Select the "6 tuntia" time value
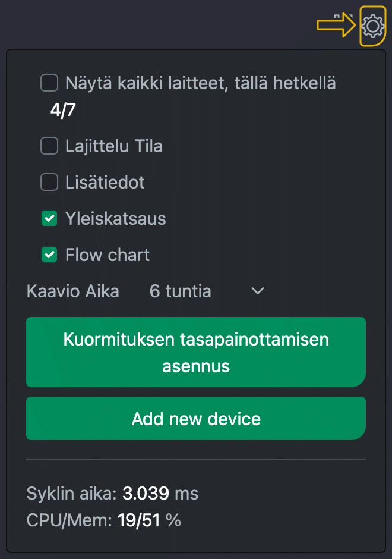This screenshot has width=392, height=559. (x=180, y=291)
